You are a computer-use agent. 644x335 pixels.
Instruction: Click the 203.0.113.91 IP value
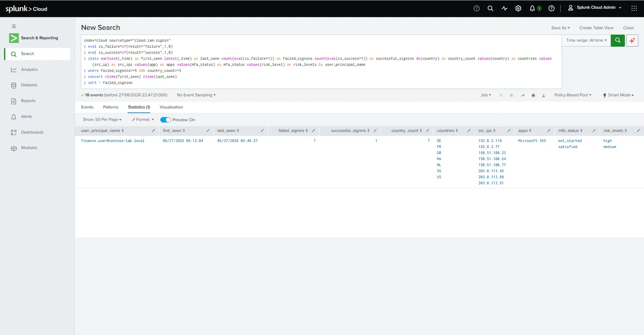(491, 183)
